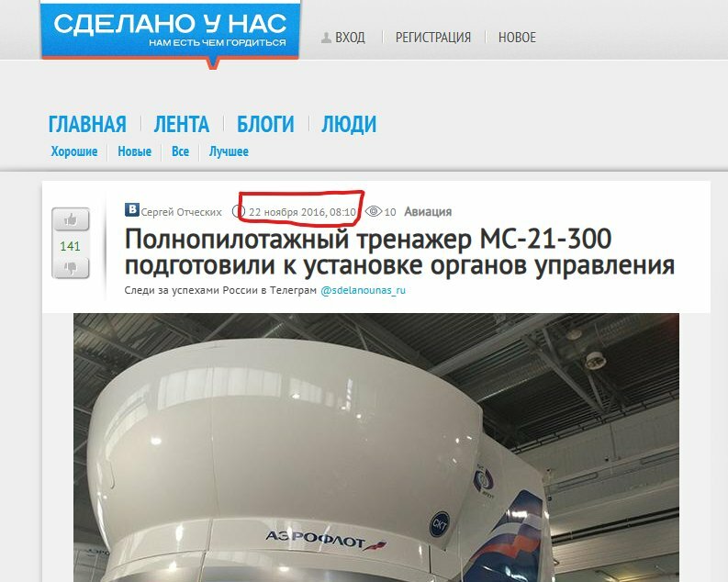The width and height of the screenshot is (728, 582).
Task: Click the eye views icon
Action: [x=374, y=212]
